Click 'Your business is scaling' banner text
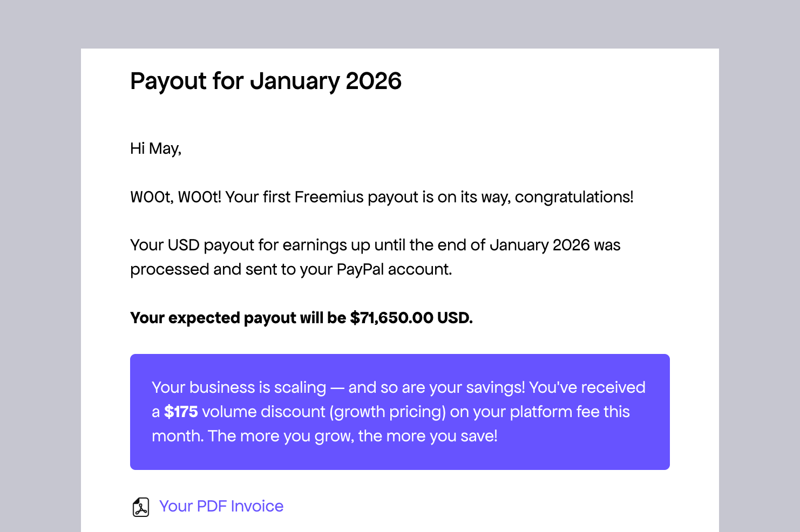Viewport: 800px width, 532px height. point(239,387)
